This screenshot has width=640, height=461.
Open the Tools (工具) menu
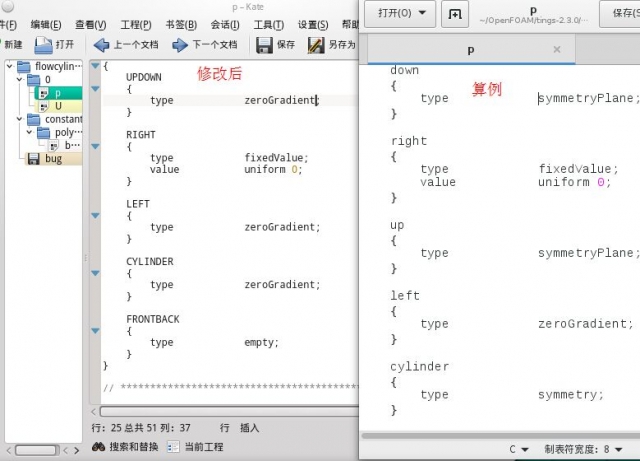(x=268, y=24)
